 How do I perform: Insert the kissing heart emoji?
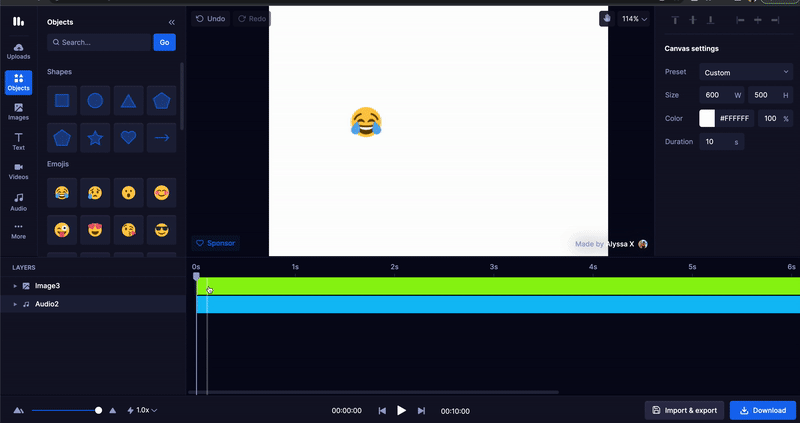(129, 230)
